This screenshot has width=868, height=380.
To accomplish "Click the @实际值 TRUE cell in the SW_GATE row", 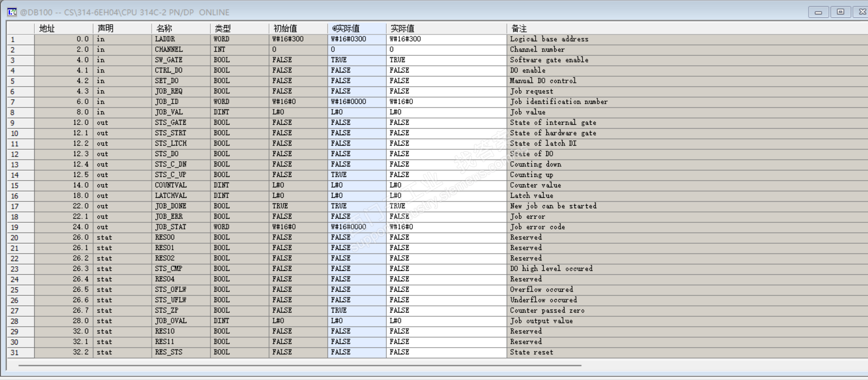I will (357, 60).
